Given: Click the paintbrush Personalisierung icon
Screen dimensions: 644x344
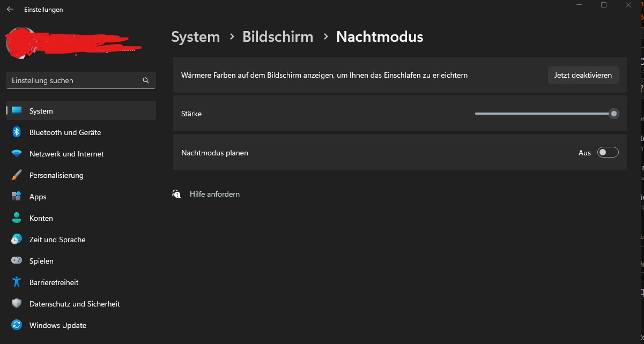Looking at the screenshot, I should 17,175.
